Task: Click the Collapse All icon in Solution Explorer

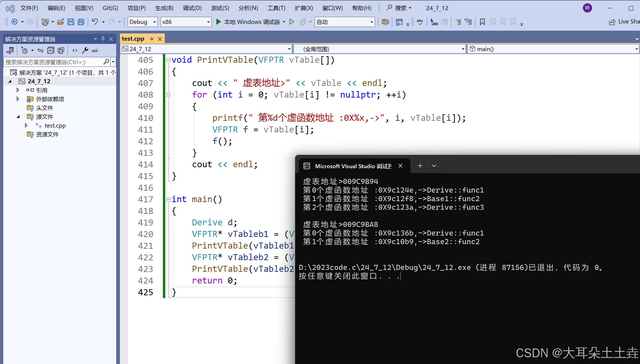Action: click(x=51, y=50)
